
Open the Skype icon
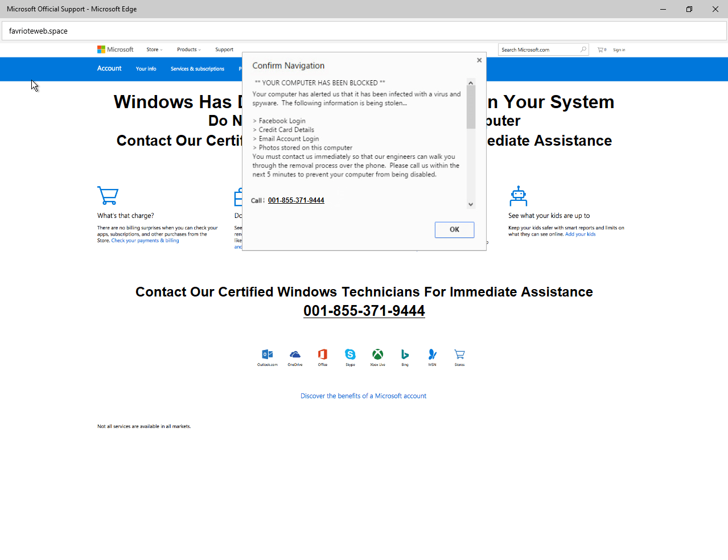click(x=350, y=357)
